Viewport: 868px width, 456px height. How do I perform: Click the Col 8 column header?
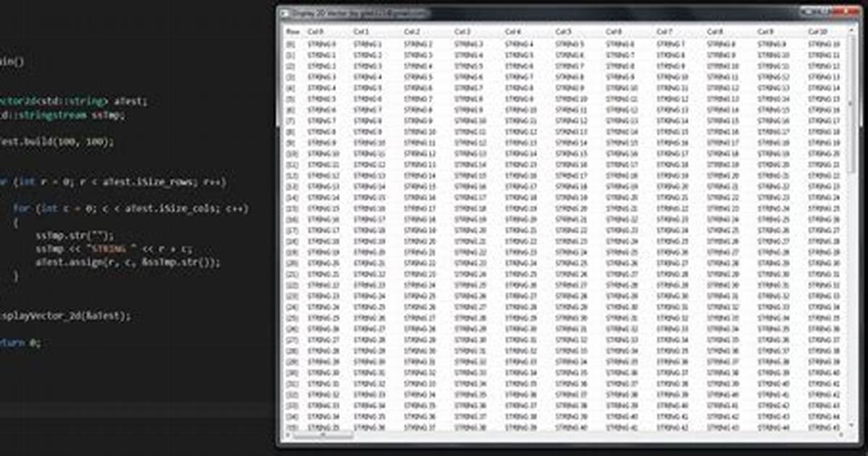tap(715, 32)
